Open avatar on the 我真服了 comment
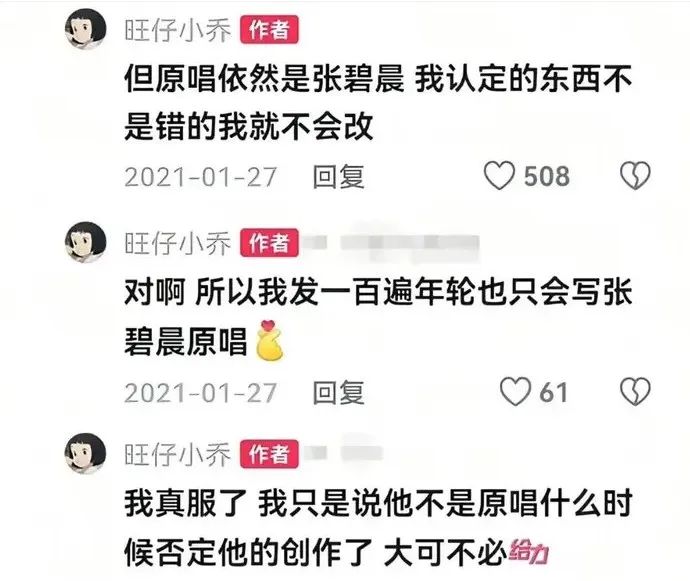The height and width of the screenshot is (581, 690). coord(86,454)
